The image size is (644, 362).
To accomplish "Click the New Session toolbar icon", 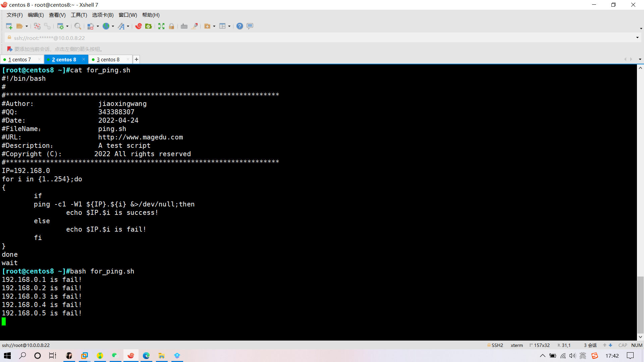I will pyautogui.click(x=9, y=26).
